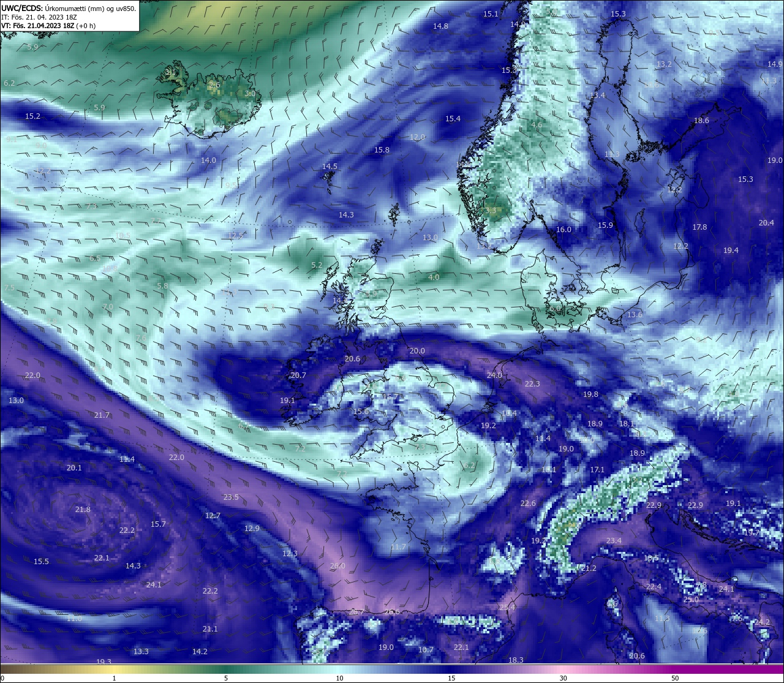
Task: Click the 18.1 value in central Europe
Action: 627,424
